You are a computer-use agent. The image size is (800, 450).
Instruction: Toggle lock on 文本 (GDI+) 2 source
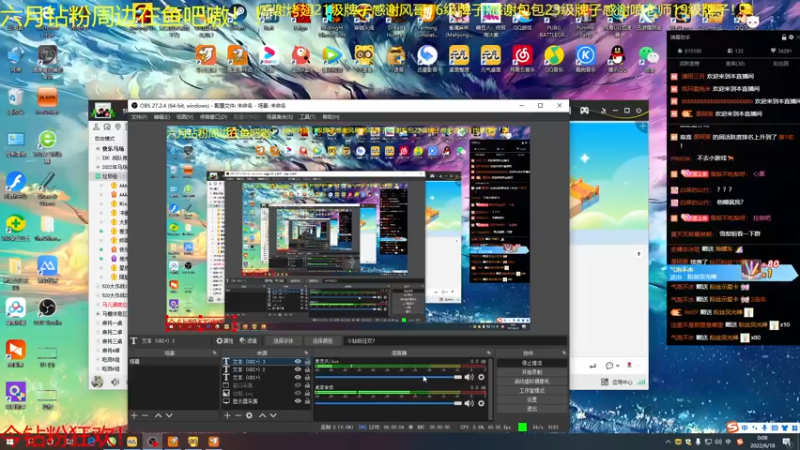point(307,369)
